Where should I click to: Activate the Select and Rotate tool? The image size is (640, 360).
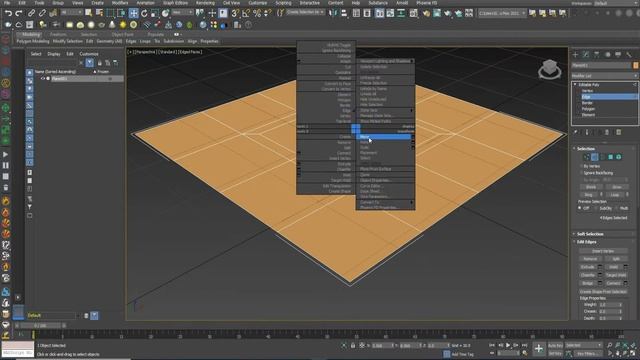click(144, 13)
